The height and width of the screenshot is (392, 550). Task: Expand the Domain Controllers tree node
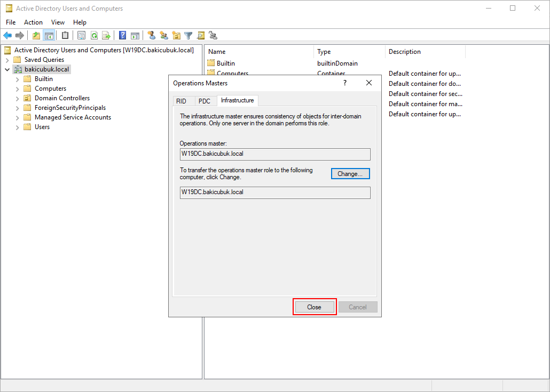(18, 99)
